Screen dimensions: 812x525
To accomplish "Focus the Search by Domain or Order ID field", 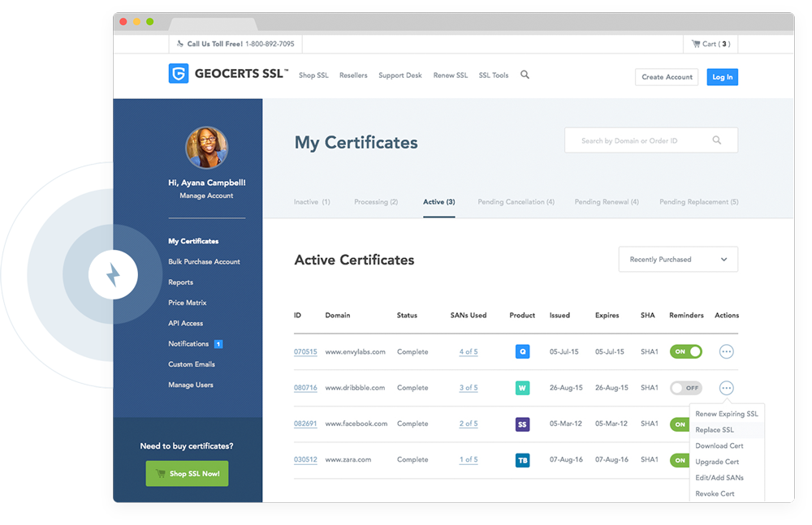I will [x=651, y=140].
